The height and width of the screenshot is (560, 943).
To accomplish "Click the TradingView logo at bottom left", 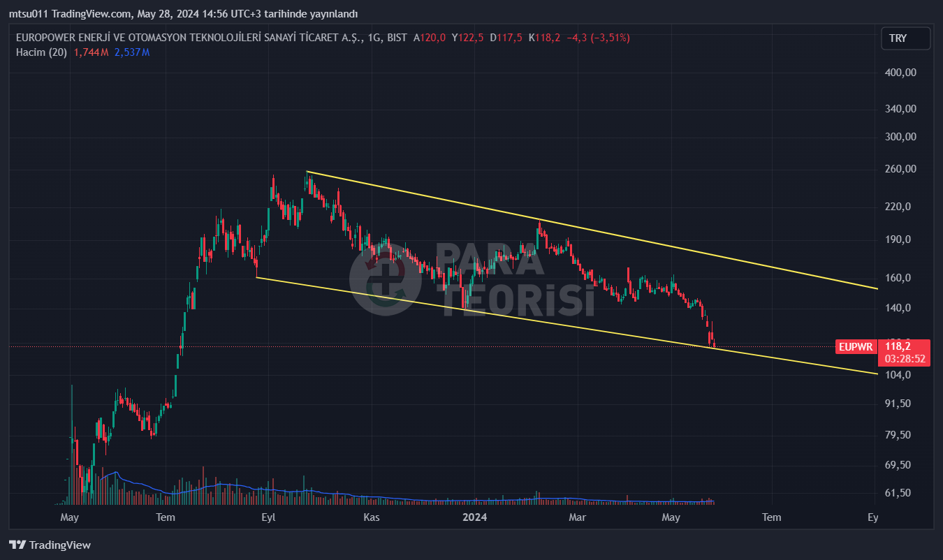I will tap(50, 545).
